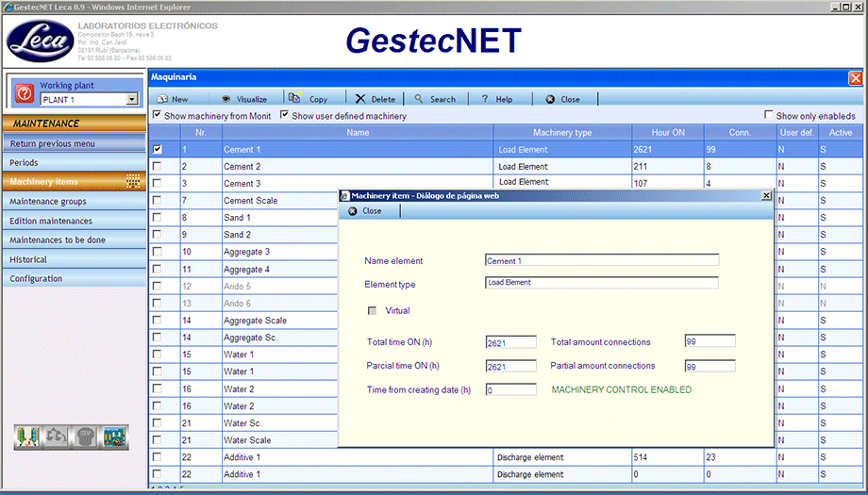The width and height of the screenshot is (868, 495).
Task: Open Search with the magnifier toolbar icon
Action: pyautogui.click(x=419, y=98)
